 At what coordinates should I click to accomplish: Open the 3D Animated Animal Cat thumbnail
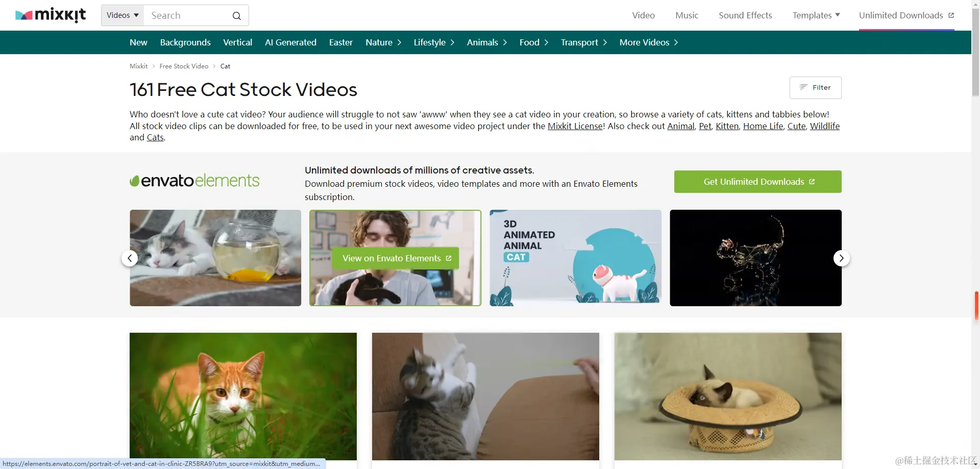click(575, 258)
